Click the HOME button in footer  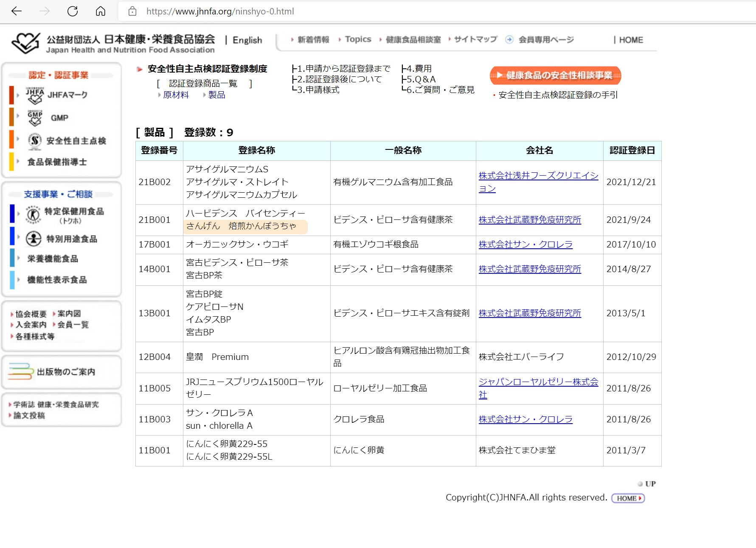tap(628, 498)
